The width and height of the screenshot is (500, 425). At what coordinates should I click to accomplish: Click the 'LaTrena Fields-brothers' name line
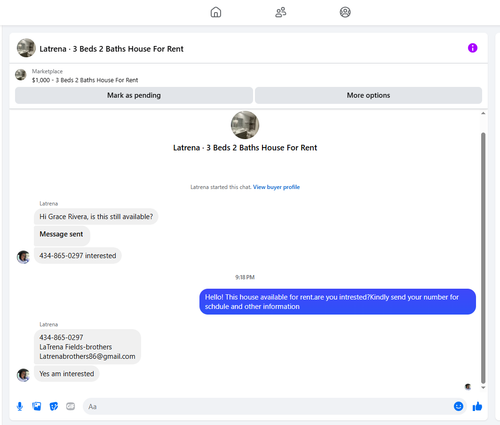pos(76,347)
